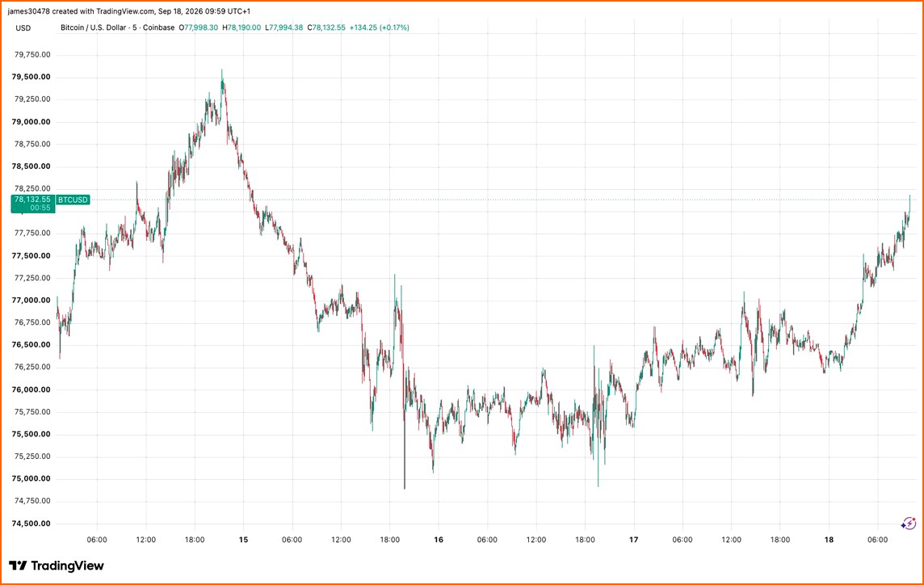
Task: Click the purple lightning bolt icon
Action: click(908, 523)
